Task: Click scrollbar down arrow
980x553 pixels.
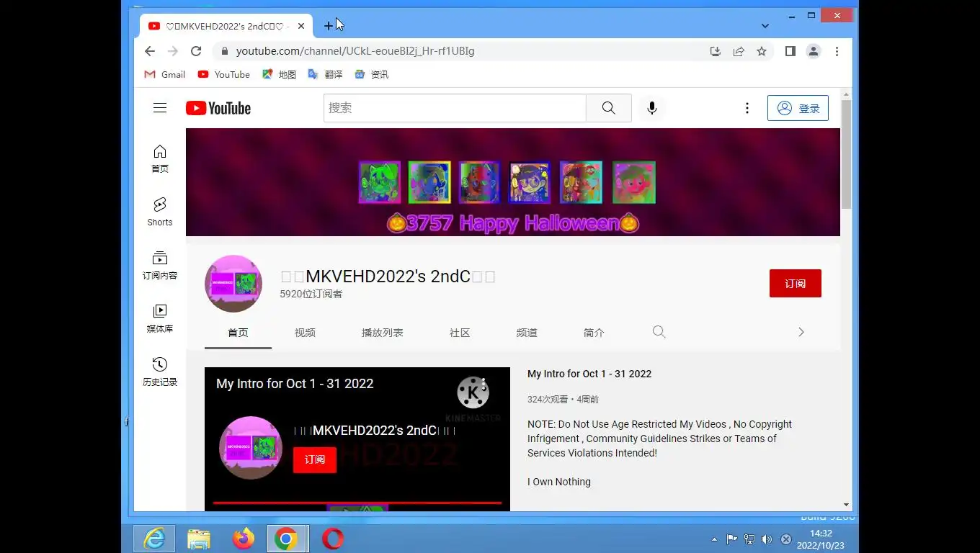Action: pos(846,505)
